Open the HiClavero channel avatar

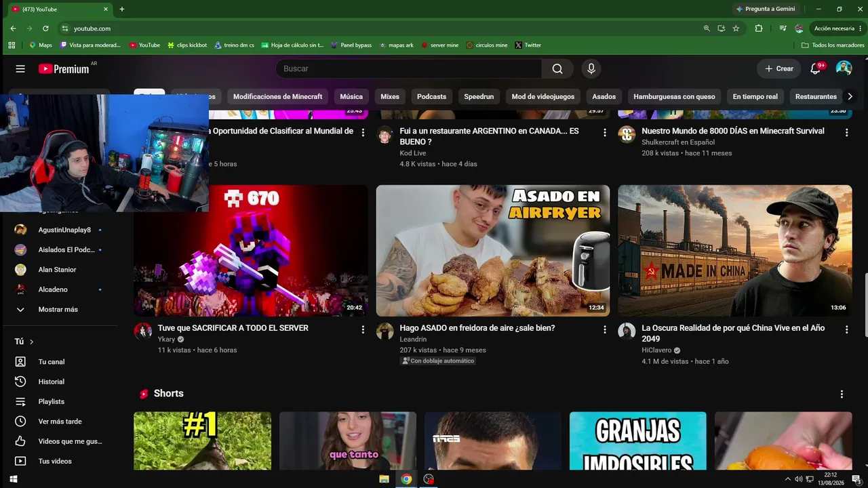627,331
